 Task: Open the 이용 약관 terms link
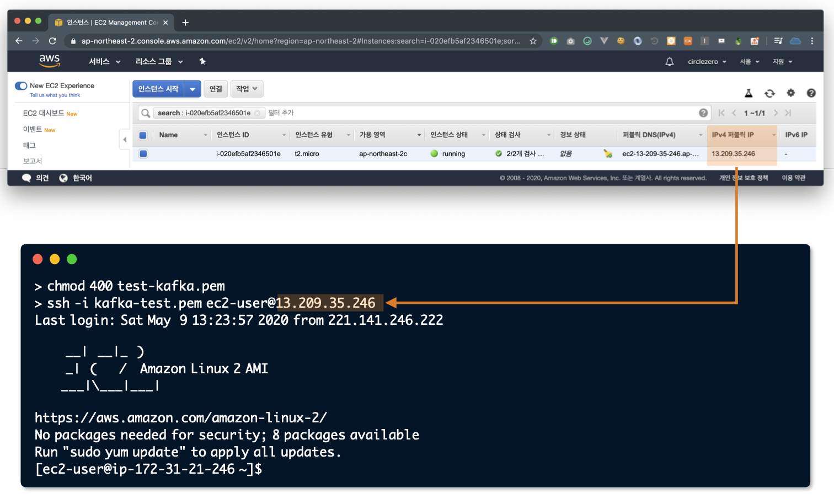[793, 178]
